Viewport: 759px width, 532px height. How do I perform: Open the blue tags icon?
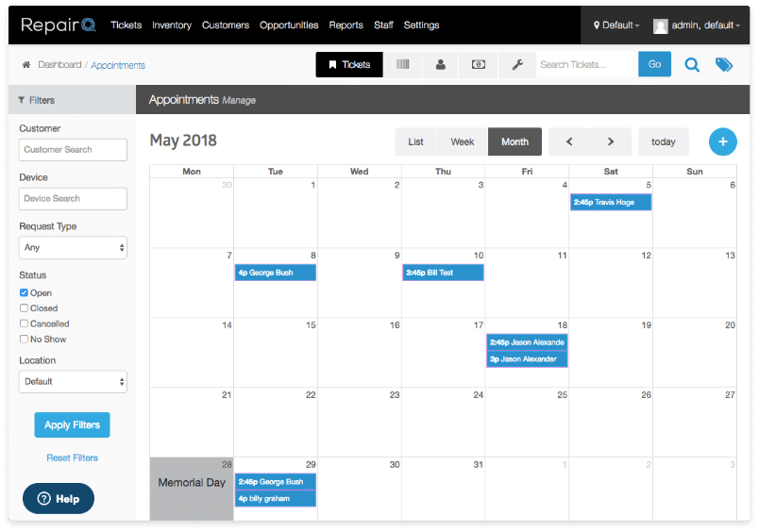(723, 65)
